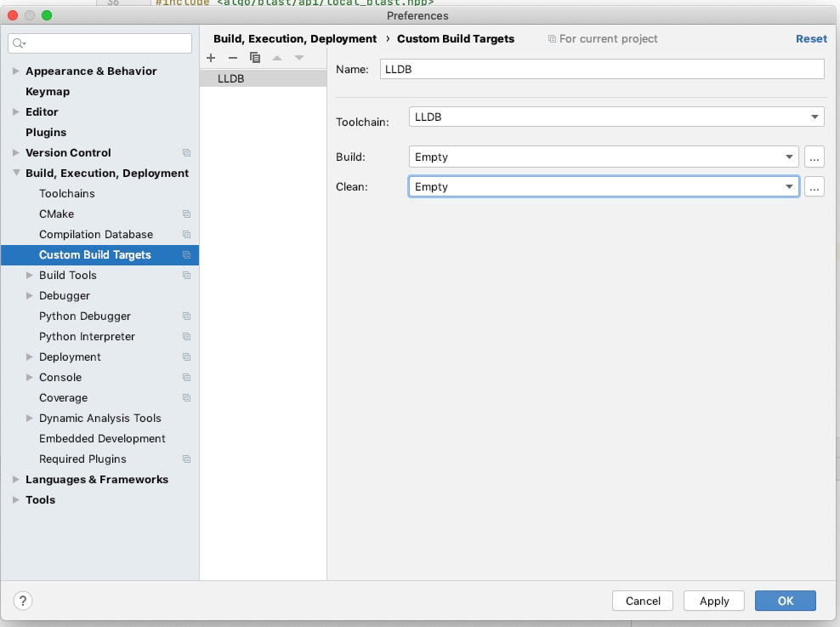Screen dimensions: 840x627
Task: Click the Apply button
Action: click(714, 601)
